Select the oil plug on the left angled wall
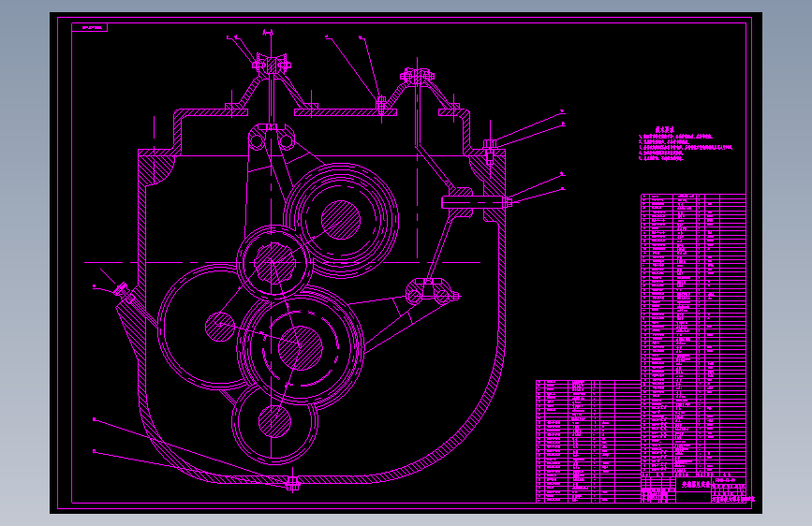The height and width of the screenshot is (526, 812). (124, 292)
